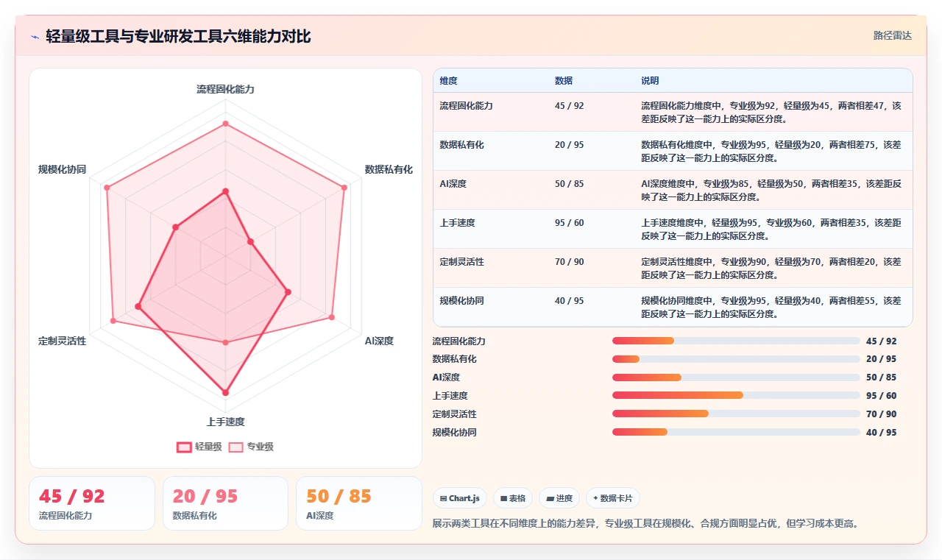Click the 专业级 legend color box
Screen dimensions: 942x560
click(235, 447)
